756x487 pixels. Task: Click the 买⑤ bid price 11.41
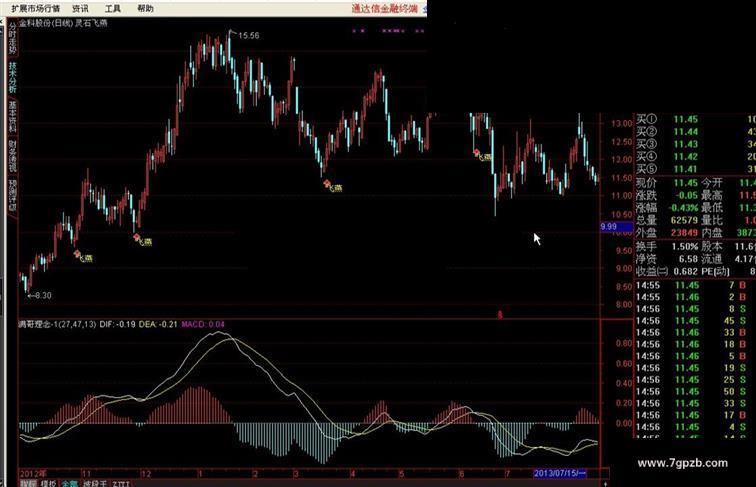point(686,169)
